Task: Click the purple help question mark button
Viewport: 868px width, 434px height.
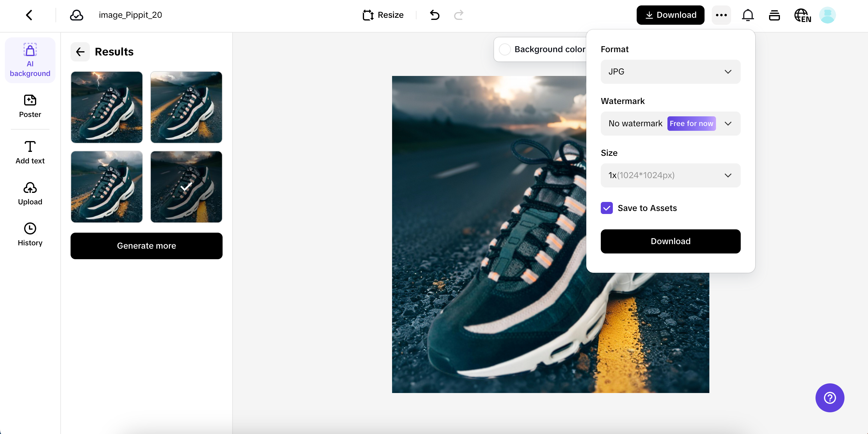Action: click(x=830, y=398)
